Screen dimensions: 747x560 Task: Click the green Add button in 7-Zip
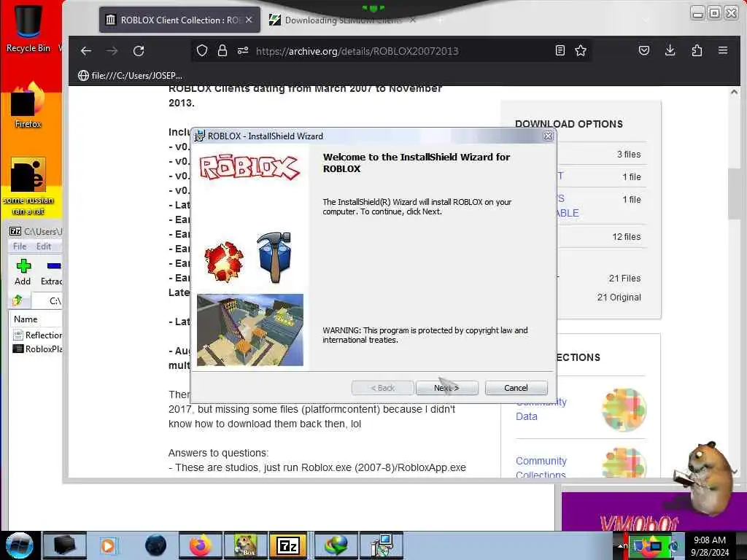23,272
